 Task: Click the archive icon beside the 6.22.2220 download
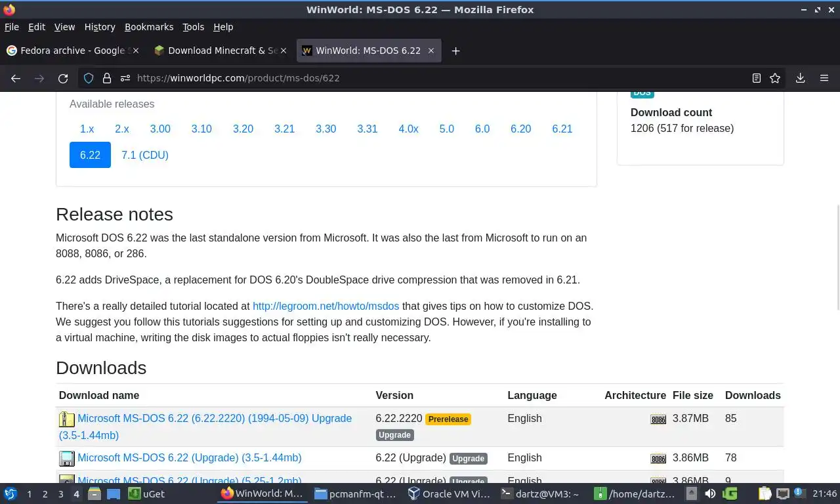[x=67, y=419]
